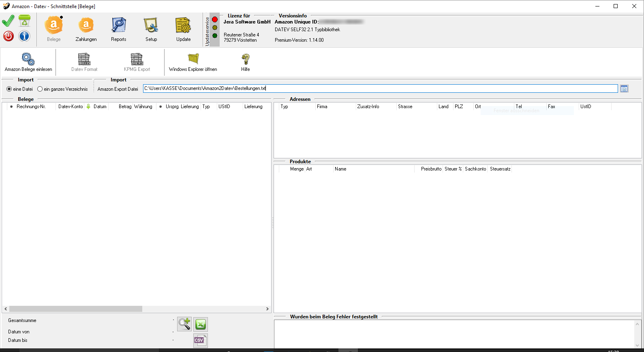Click the Rechnungs-Nr. column header
Image resolution: width=644 pixels, height=352 pixels.
31,107
